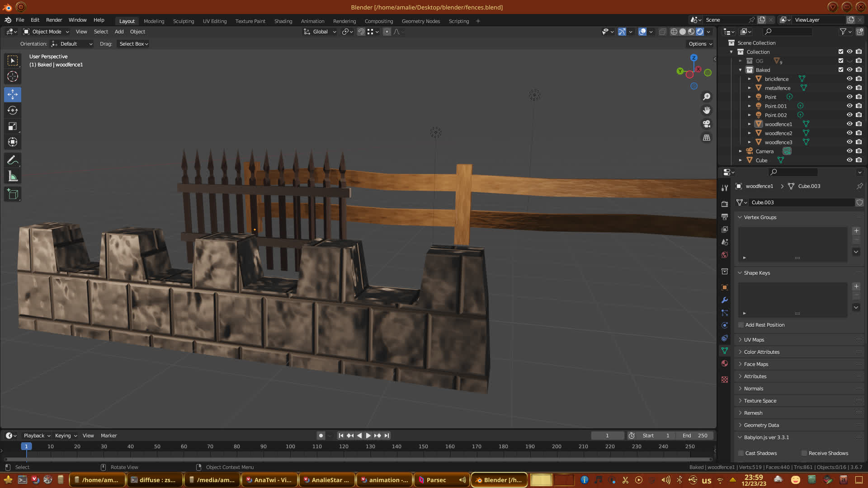Open the Material properties tab
This screenshot has height=488, width=868.
point(725,363)
